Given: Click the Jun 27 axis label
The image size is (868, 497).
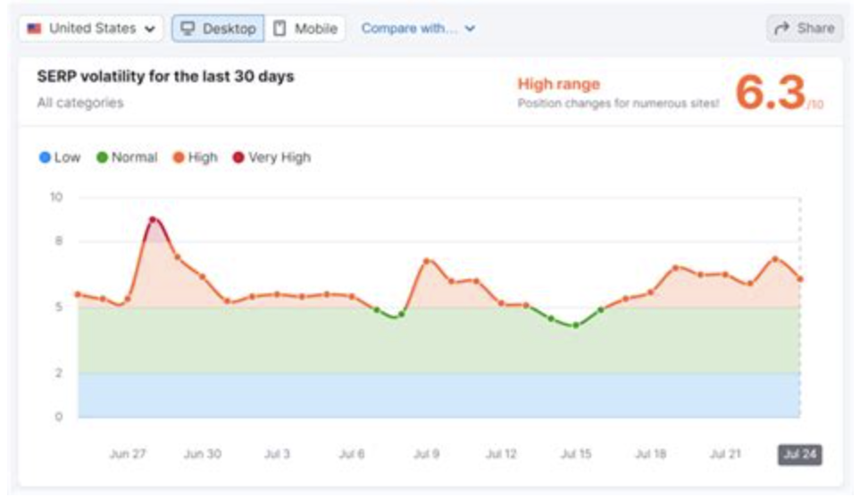Looking at the screenshot, I should (128, 454).
